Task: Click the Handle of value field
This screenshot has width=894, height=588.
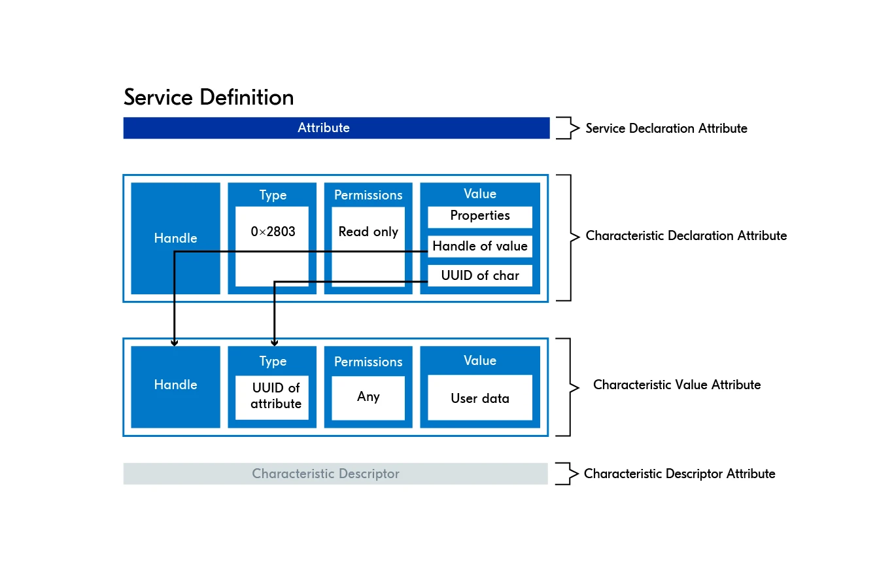Action: pyautogui.click(x=480, y=246)
